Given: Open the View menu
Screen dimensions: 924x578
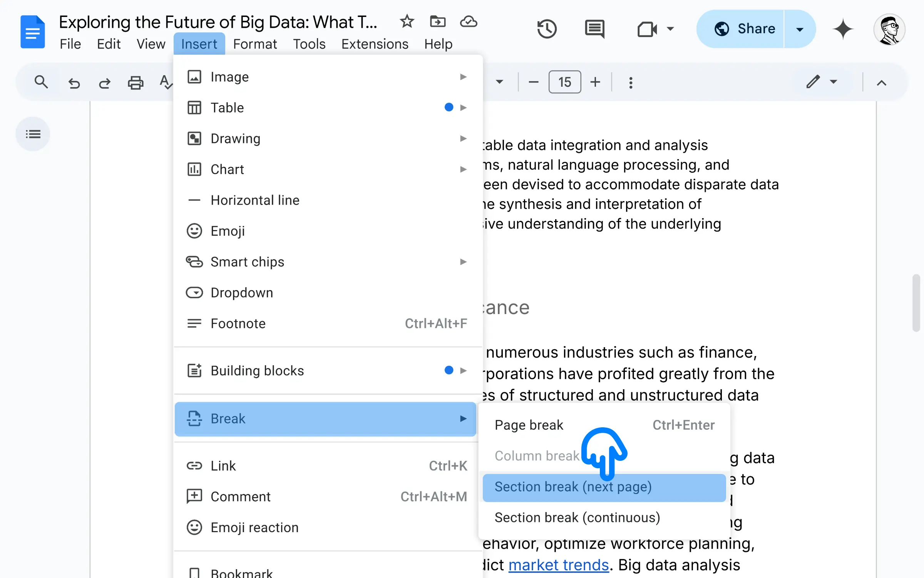Looking at the screenshot, I should pyautogui.click(x=151, y=44).
